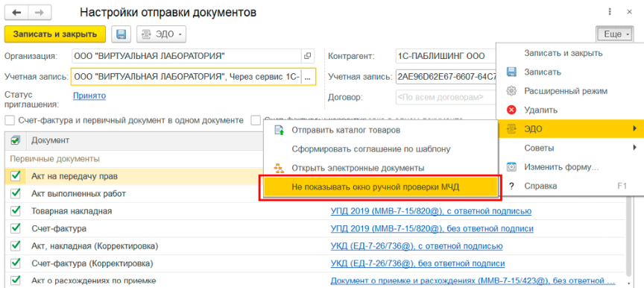644x288 pixels.
Task: Choose Расширенный режим menu item
Action: [566, 91]
